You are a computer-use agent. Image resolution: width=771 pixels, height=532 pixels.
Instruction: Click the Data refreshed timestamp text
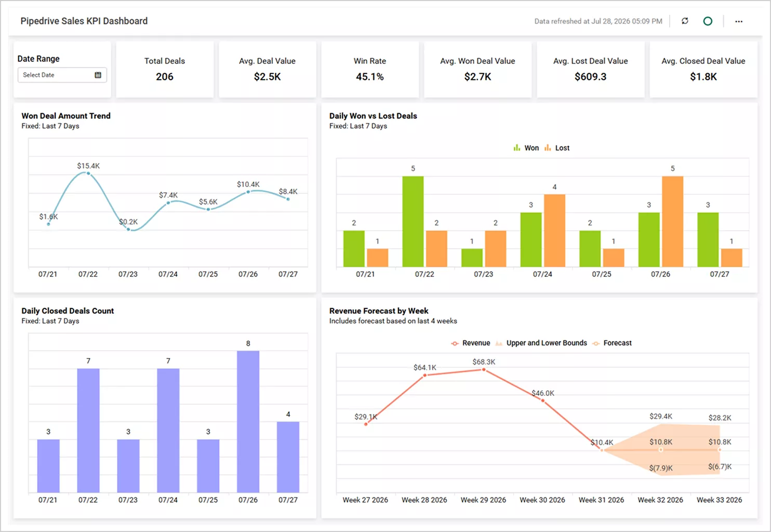(x=599, y=21)
